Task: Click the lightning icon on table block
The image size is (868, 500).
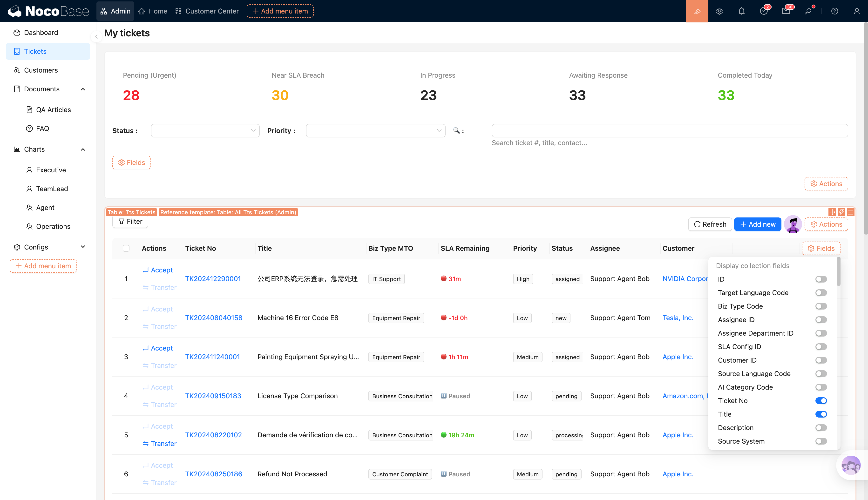Action: point(841,212)
